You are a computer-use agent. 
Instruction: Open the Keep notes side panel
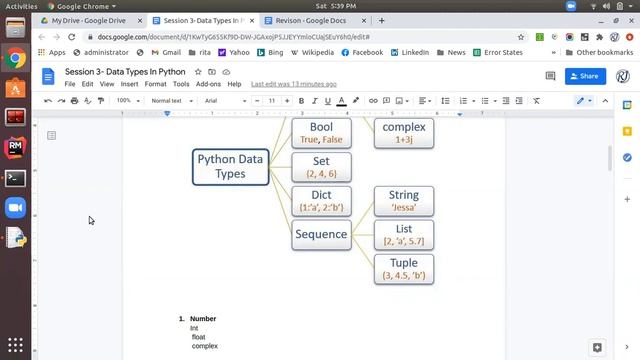coord(627,131)
